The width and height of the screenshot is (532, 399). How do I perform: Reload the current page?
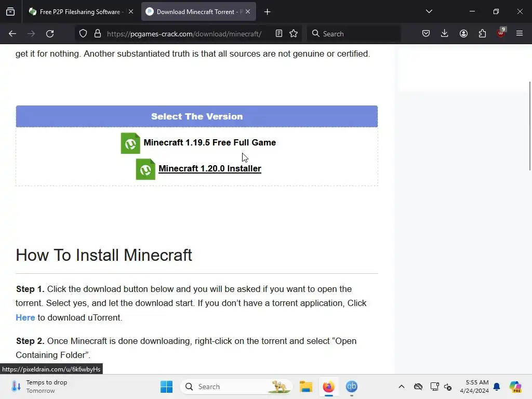(x=50, y=34)
